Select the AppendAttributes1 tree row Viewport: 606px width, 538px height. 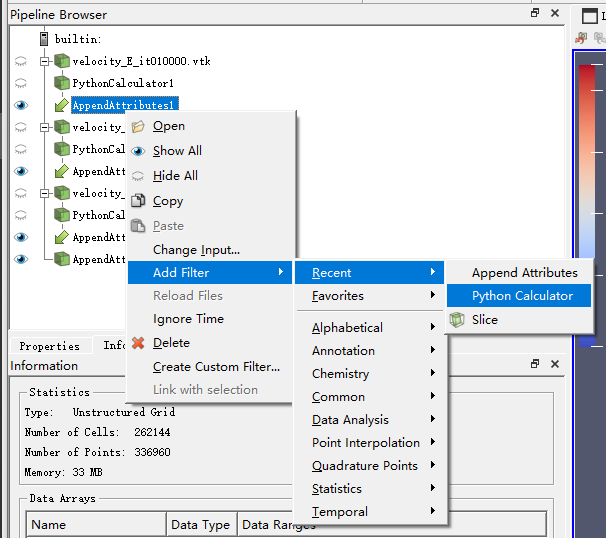125,105
